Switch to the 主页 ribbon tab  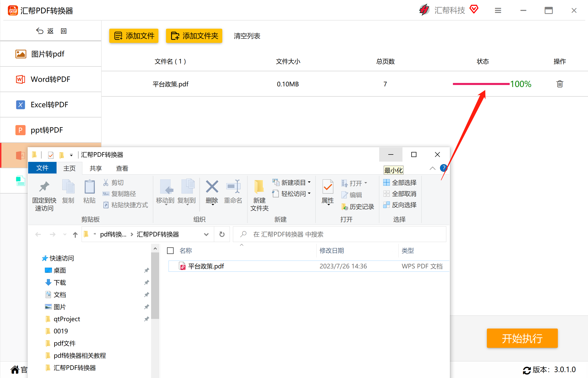[x=69, y=168]
